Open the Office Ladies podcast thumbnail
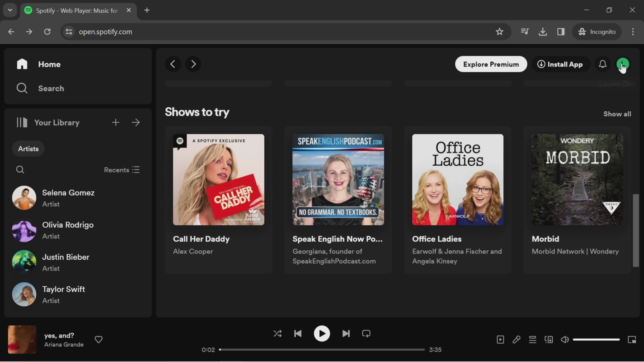 click(x=458, y=180)
